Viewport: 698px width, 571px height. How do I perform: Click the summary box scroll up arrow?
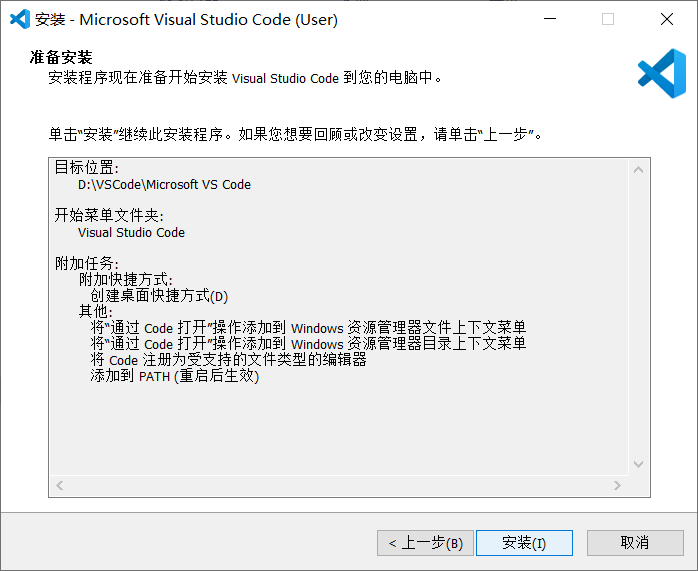click(x=636, y=170)
